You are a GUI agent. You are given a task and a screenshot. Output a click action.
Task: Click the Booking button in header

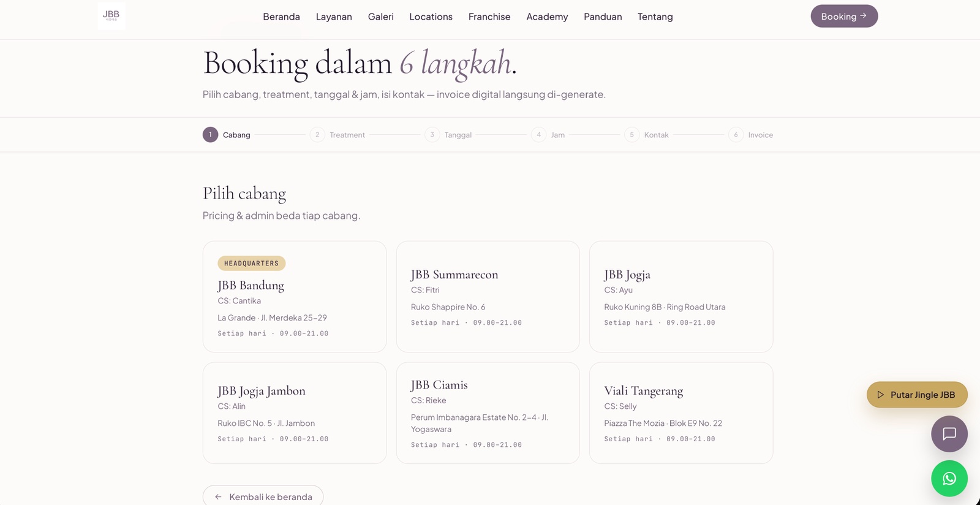click(844, 17)
